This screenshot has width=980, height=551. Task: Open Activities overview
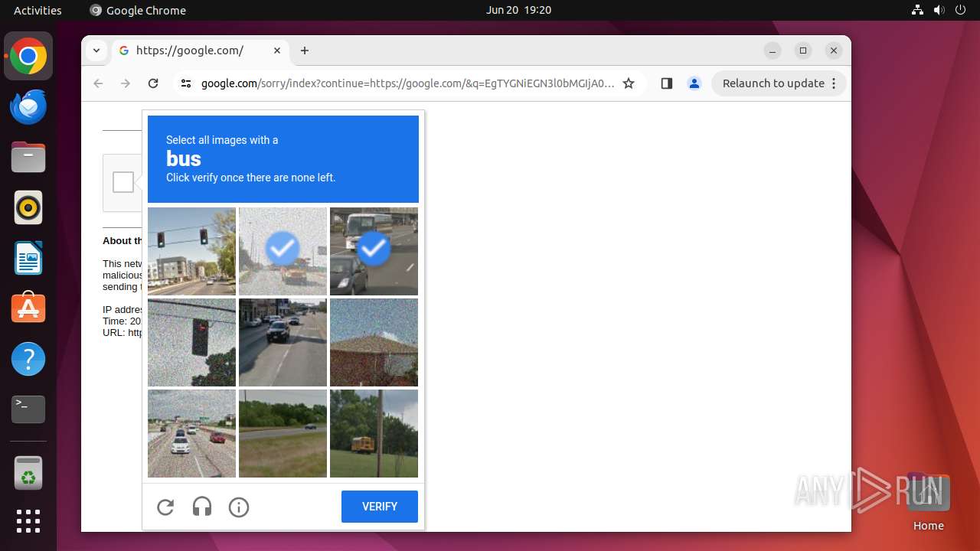click(x=38, y=10)
